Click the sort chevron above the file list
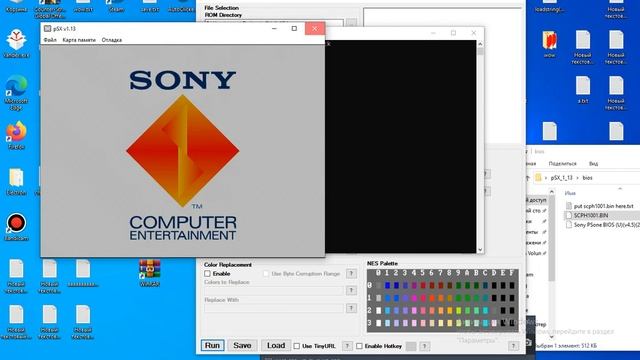Viewport: 640px width, 360px height. pyautogui.click(x=620, y=189)
